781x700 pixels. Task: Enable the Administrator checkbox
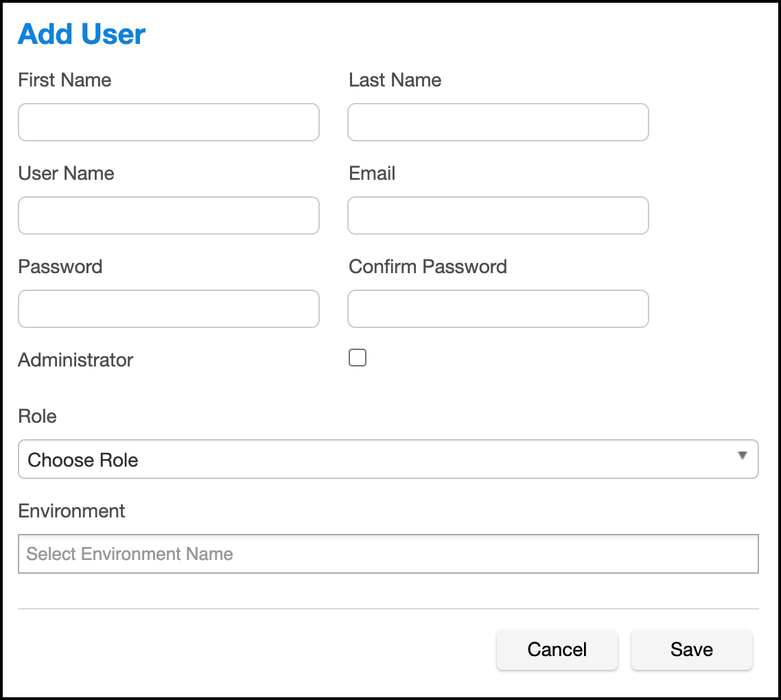pos(358,358)
